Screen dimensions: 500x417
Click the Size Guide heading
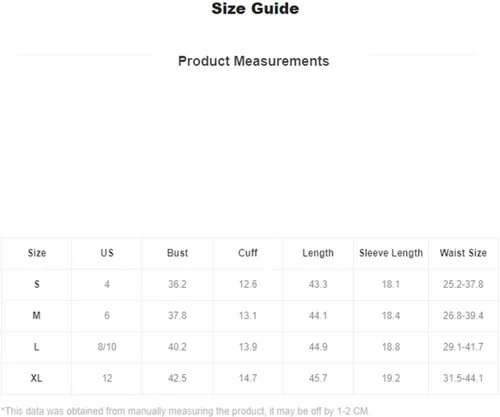coord(255,9)
